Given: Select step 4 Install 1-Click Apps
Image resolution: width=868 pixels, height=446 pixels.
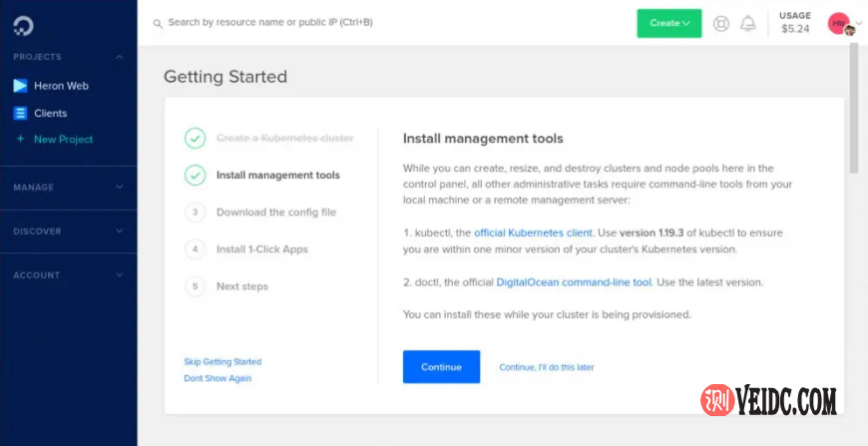Looking at the screenshot, I should click(261, 249).
